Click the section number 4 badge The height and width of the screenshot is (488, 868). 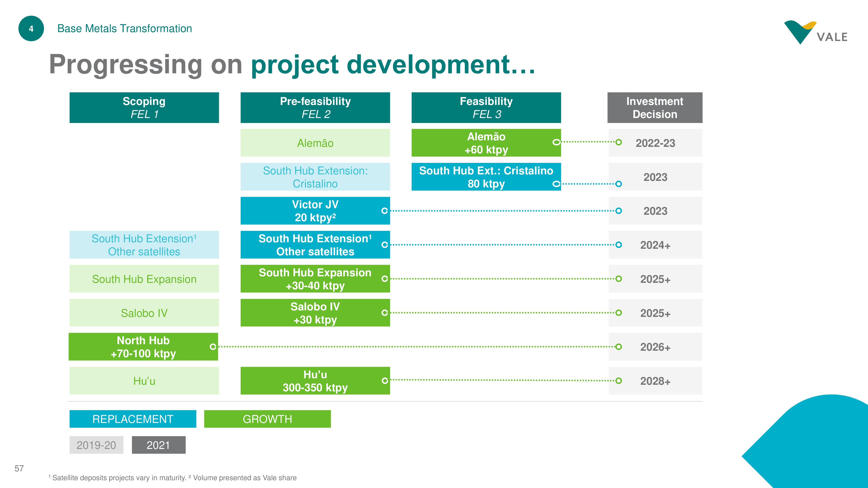[x=31, y=29]
